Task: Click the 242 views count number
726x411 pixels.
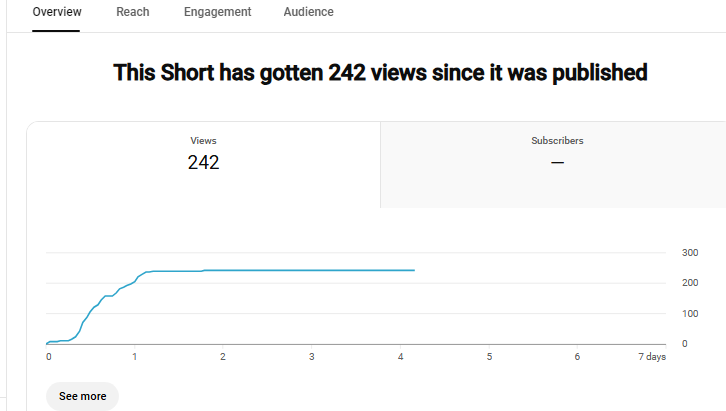Action: point(203,162)
